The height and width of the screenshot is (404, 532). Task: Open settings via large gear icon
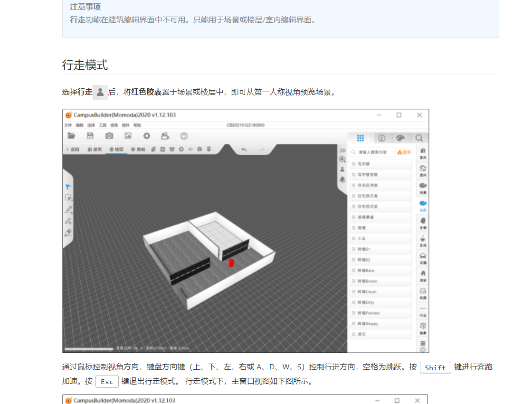[x=147, y=136]
